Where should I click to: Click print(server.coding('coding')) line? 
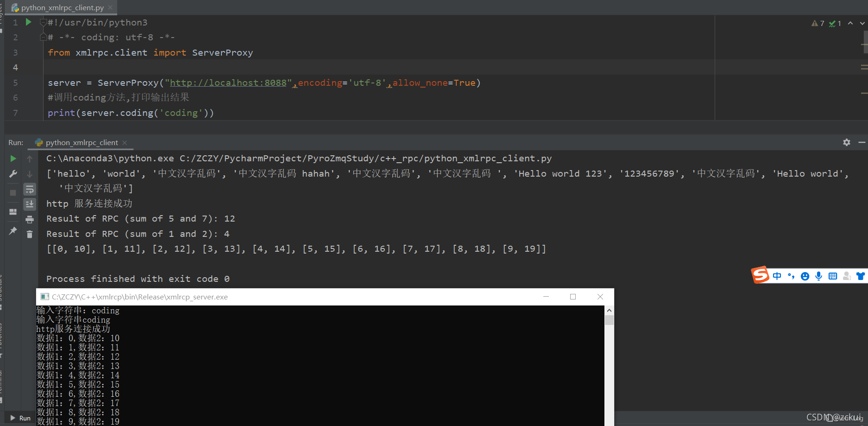(x=131, y=113)
